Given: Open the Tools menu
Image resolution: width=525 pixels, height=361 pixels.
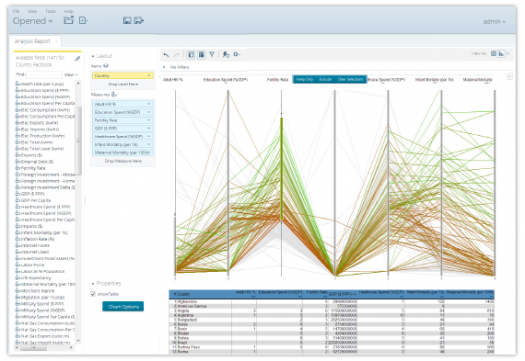Looking at the screenshot, I should click(x=51, y=11).
